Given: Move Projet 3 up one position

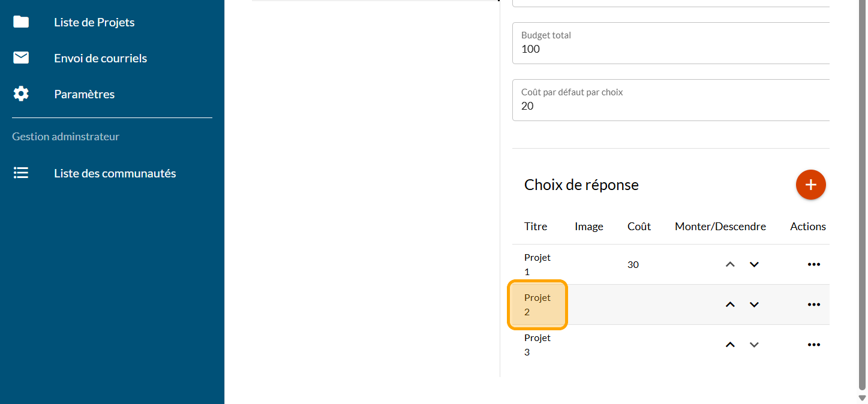Looking at the screenshot, I should click(730, 345).
